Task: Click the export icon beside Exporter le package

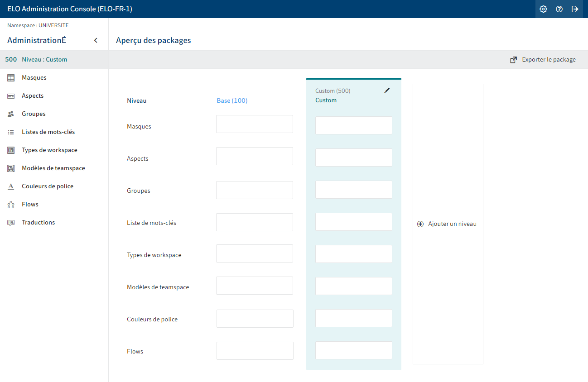Action: (x=513, y=60)
